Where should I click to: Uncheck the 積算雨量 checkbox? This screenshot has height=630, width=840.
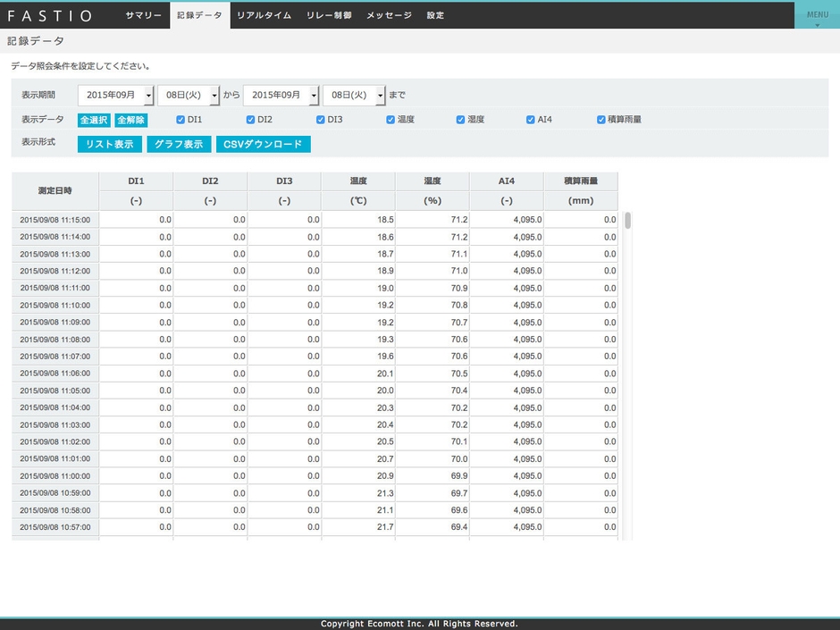click(601, 120)
